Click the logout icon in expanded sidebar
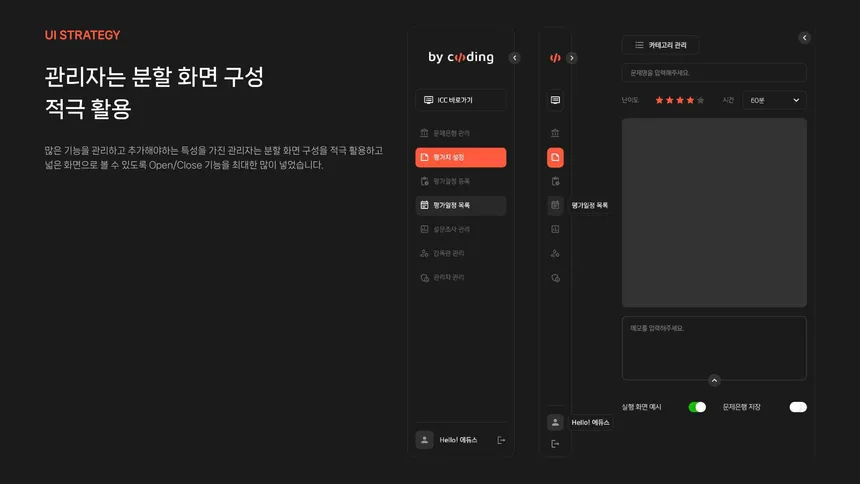Screen dimensions: 860x484 tap(501, 440)
